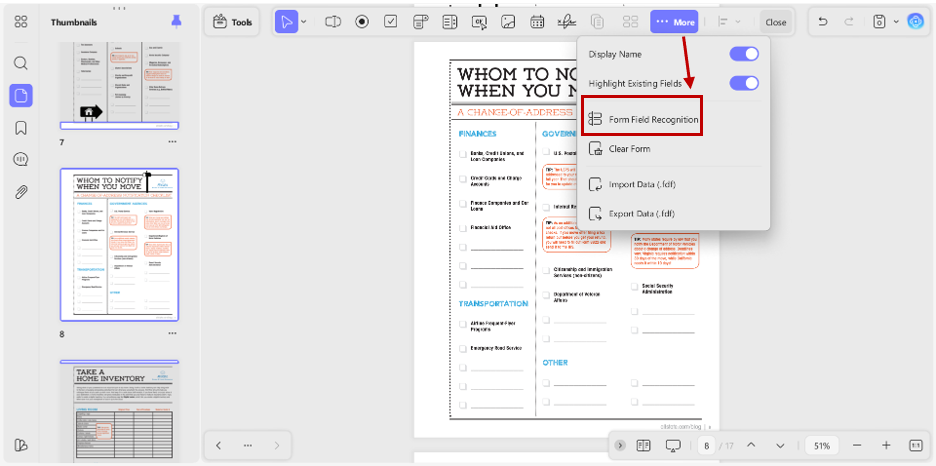Check the Citizenship and Immigration Services checkbox
Screen dimensions: 936x466
click(546, 270)
